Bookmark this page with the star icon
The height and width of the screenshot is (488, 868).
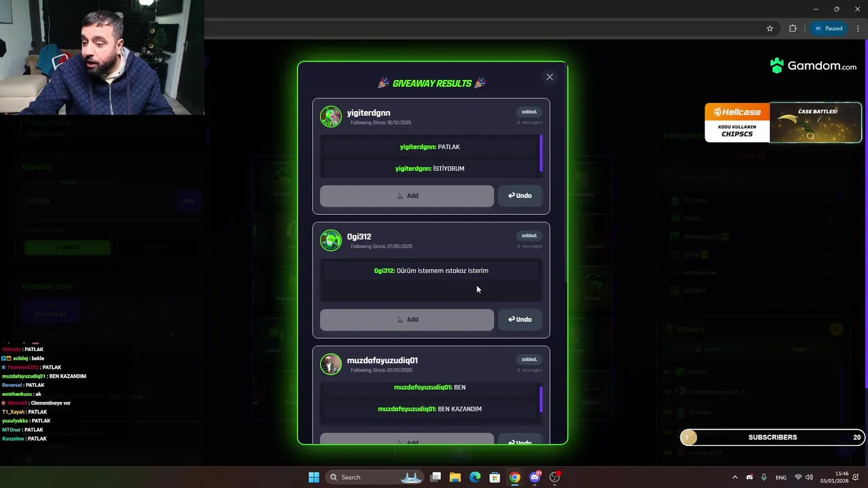pos(770,28)
